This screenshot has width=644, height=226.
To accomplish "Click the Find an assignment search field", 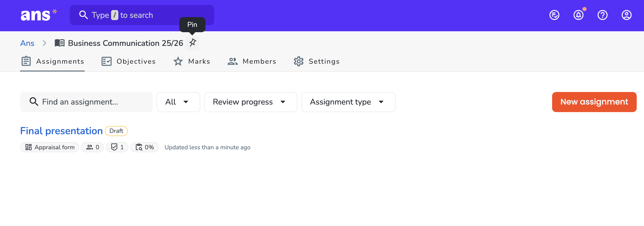I will tap(86, 102).
